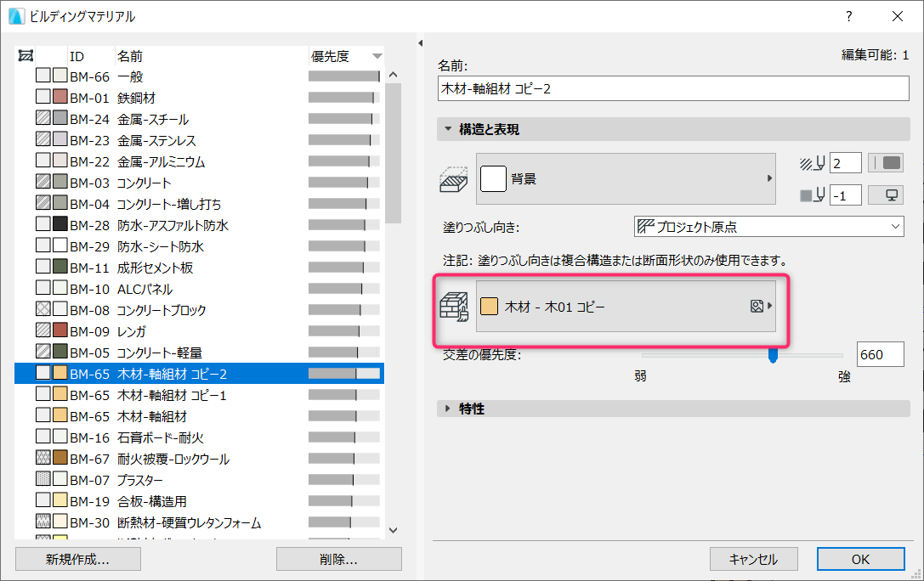The height and width of the screenshot is (581, 924).
Task: Click the cut fill background pen icon
Action: [x=812, y=195]
